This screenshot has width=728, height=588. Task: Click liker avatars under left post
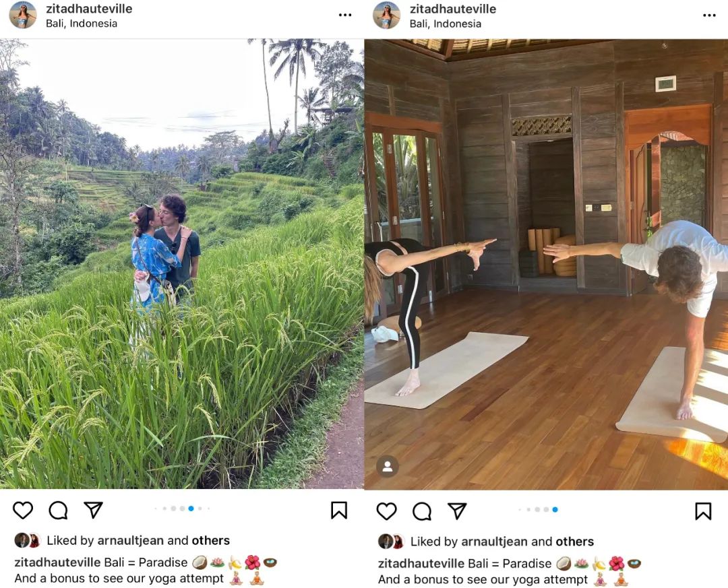point(28,540)
